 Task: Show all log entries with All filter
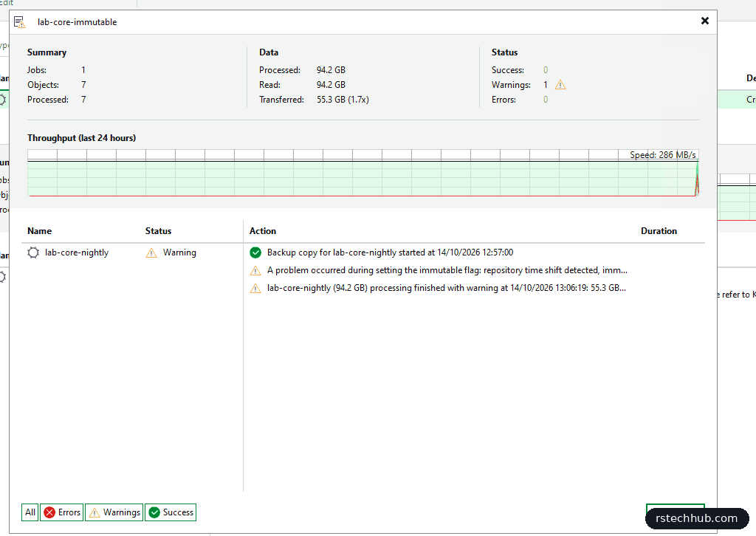click(x=30, y=512)
